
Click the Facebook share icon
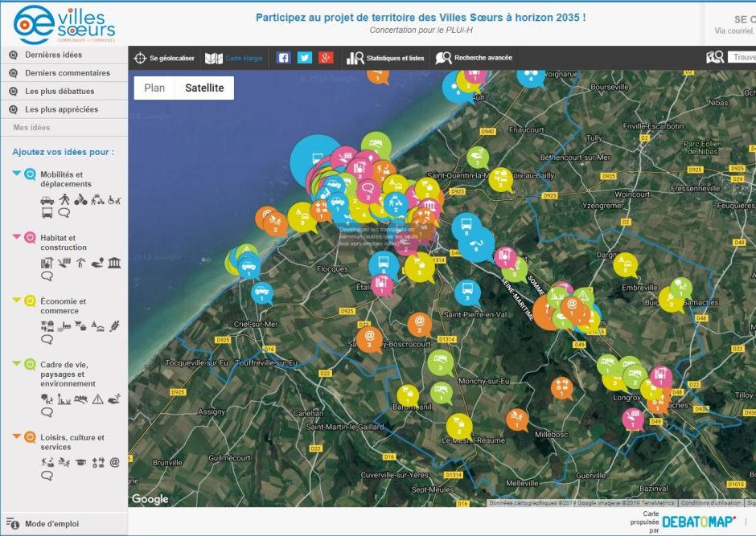click(x=283, y=58)
